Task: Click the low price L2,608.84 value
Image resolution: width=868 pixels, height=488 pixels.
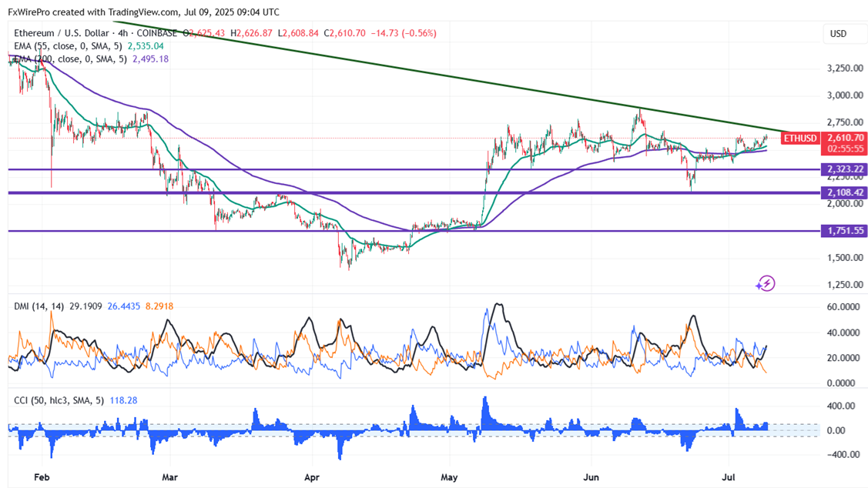Action: tap(298, 33)
